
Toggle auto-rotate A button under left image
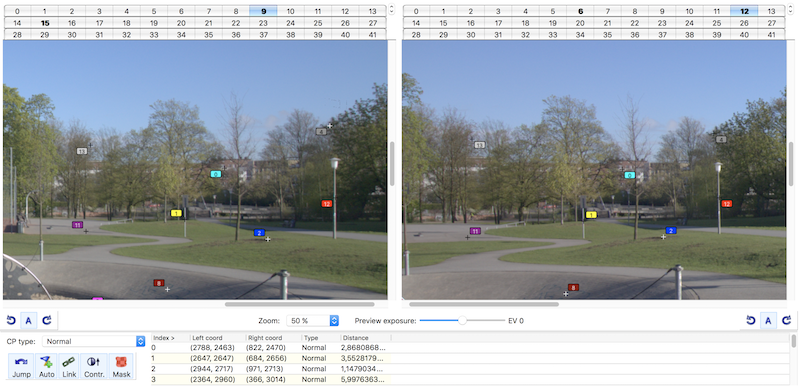point(29,321)
